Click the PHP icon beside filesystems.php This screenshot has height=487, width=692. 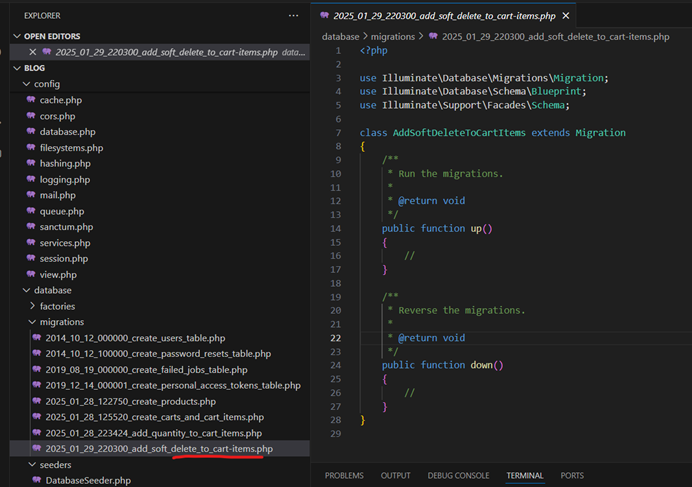point(31,147)
